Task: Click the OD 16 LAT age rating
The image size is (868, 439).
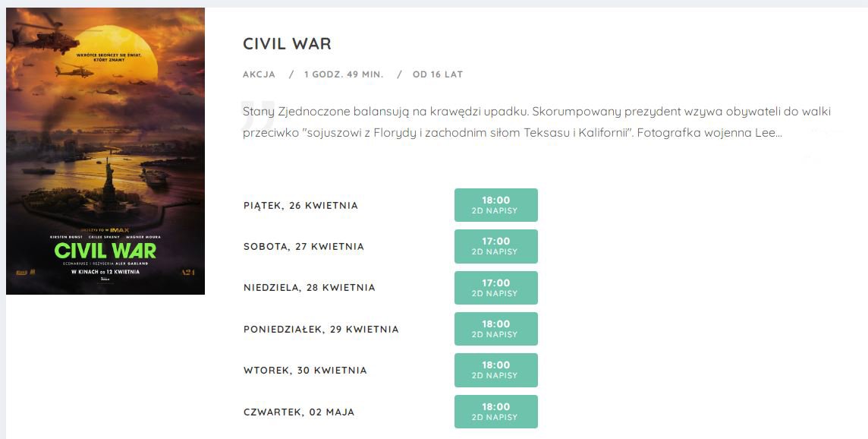Action: [437, 74]
